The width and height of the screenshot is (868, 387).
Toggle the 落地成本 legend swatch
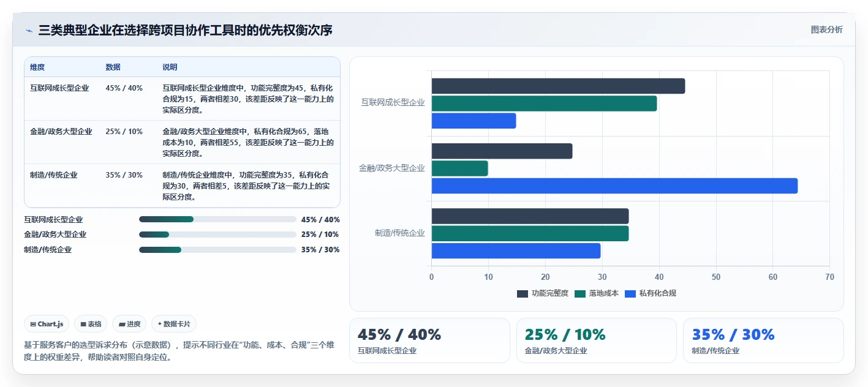pyautogui.click(x=580, y=293)
